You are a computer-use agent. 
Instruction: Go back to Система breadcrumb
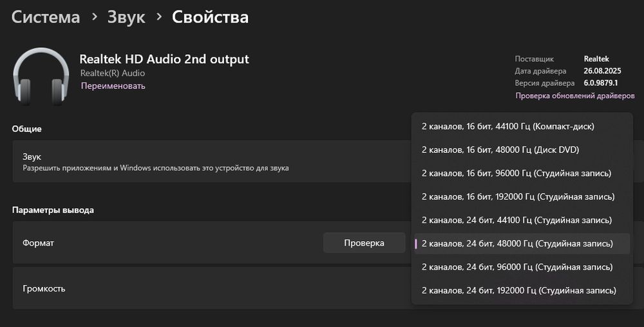(46, 17)
